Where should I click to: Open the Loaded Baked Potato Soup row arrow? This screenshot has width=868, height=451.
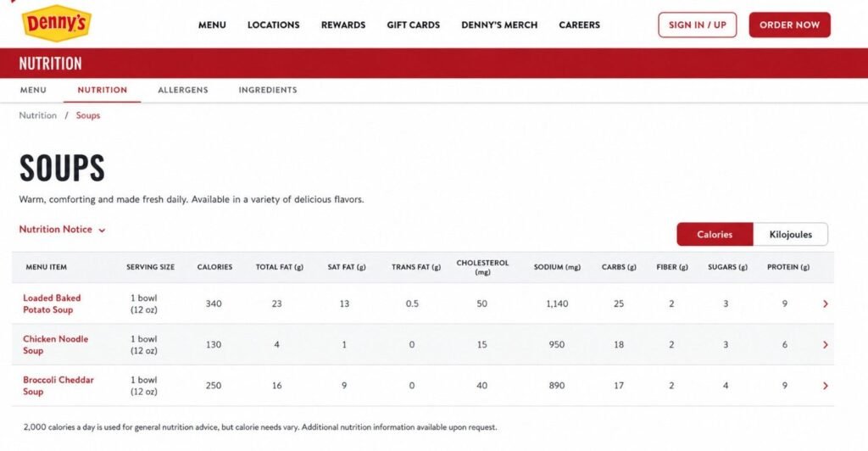point(826,303)
